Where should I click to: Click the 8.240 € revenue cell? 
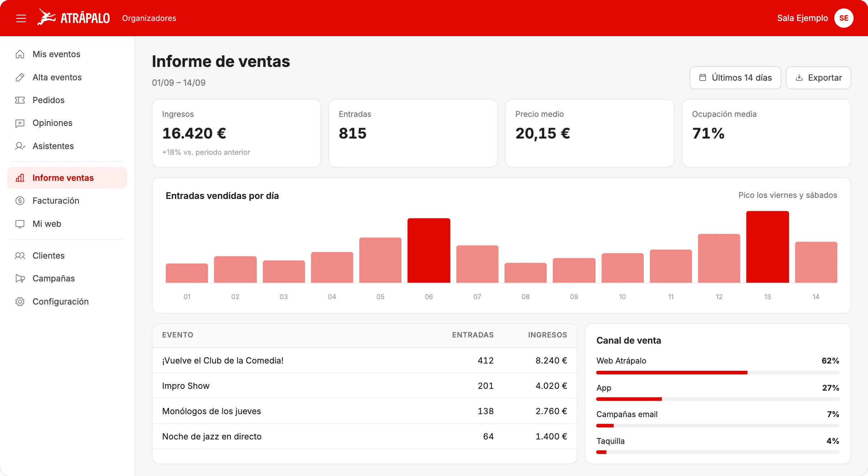(x=551, y=361)
